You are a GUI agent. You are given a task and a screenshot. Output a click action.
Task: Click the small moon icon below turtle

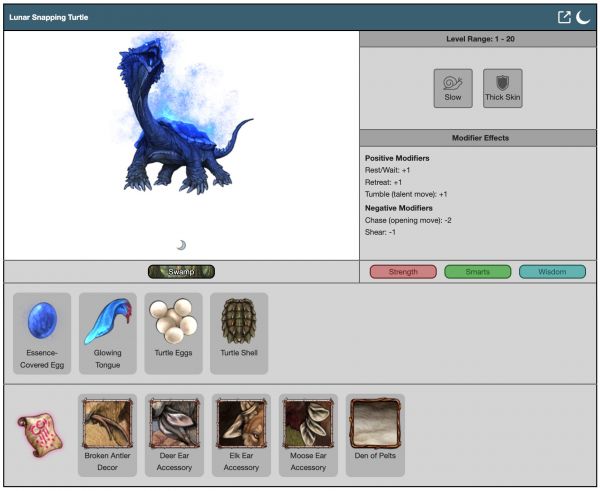[181, 245]
